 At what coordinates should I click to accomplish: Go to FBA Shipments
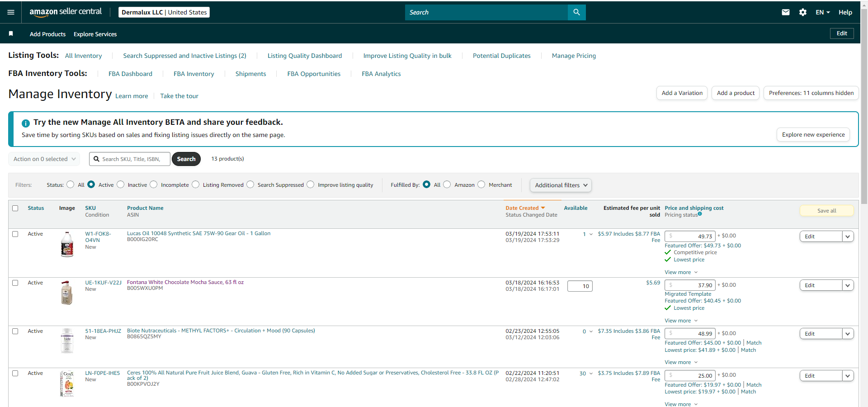pyautogui.click(x=250, y=74)
